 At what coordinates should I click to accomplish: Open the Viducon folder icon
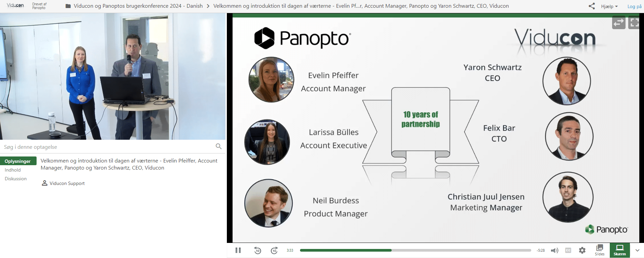point(68,6)
